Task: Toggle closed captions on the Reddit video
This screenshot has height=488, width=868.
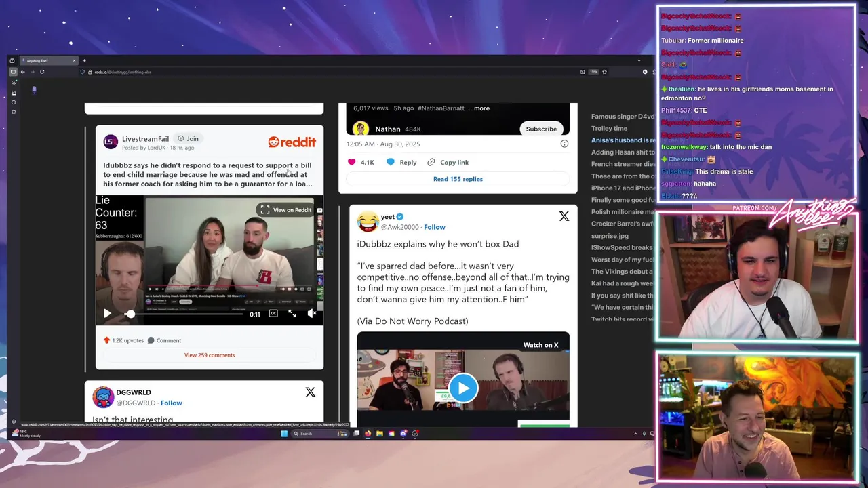Action: [273, 314]
